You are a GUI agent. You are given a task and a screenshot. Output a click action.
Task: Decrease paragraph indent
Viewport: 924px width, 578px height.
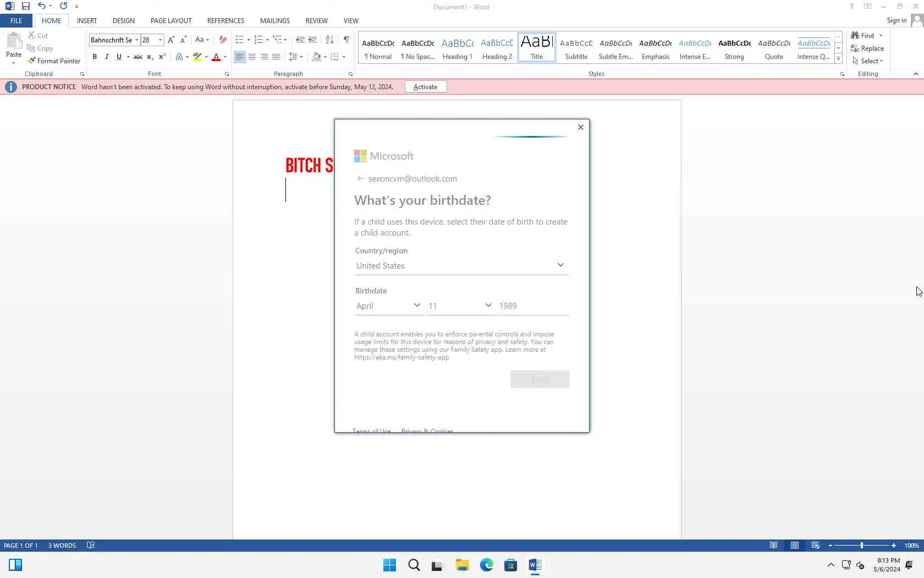300,40
